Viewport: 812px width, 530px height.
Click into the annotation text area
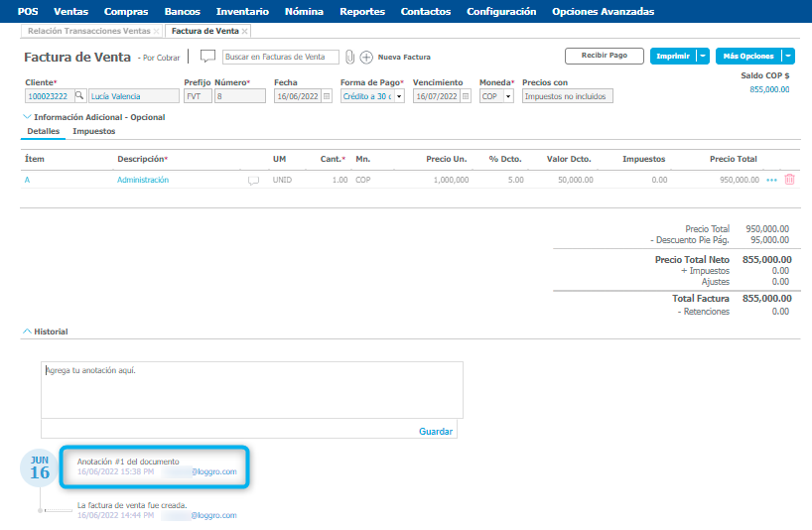click(250, 389)
